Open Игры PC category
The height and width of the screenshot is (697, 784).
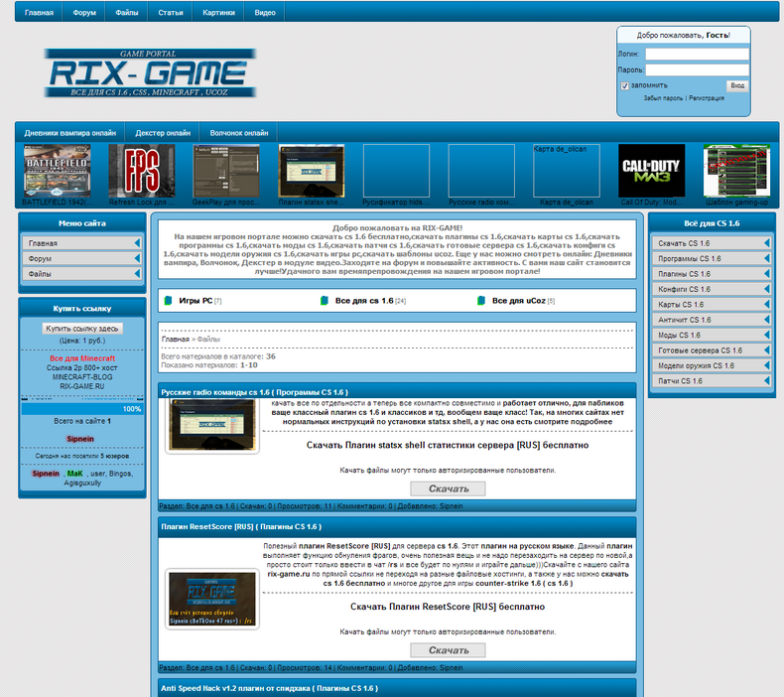pos(196,301)
